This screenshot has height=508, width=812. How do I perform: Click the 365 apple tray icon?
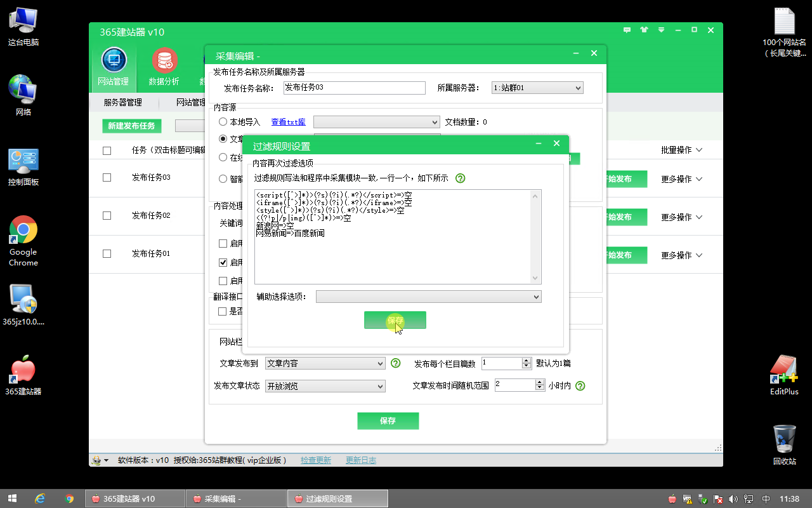pyautogui.click(x=672, y=498)
